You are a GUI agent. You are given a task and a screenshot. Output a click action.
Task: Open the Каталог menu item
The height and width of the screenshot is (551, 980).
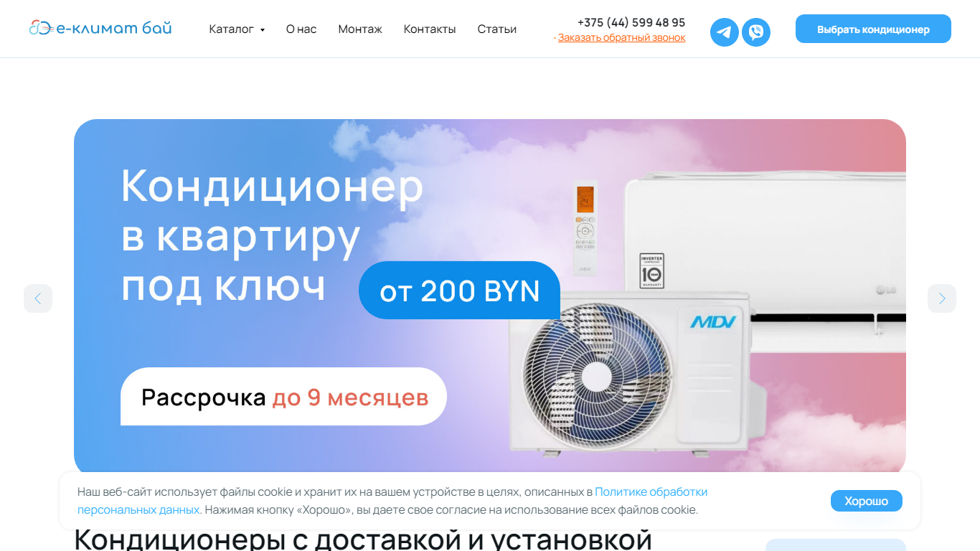pos(232,29)
